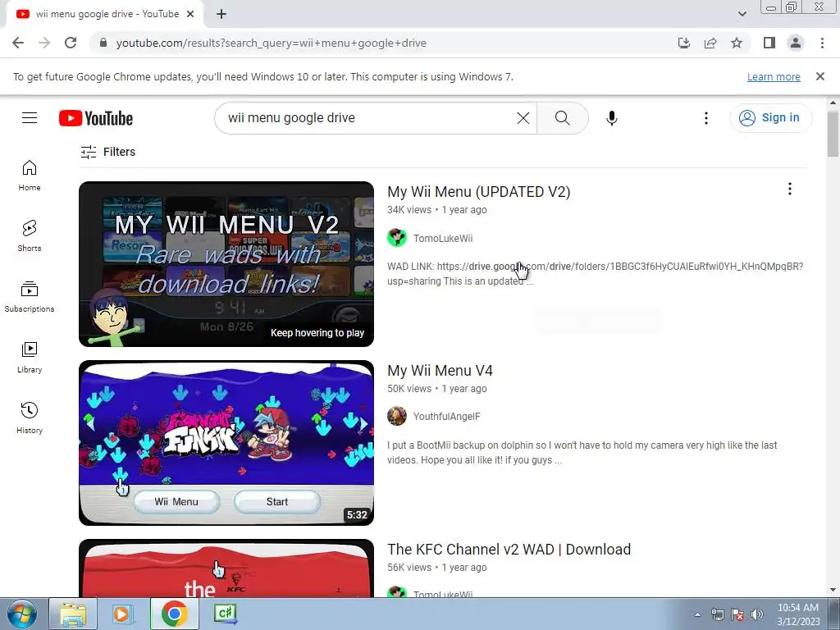Screen dimensions: 840x630
Task: Open YouTube settings three-dot menu
Action: pyautogui.click(x=706, y=118)
